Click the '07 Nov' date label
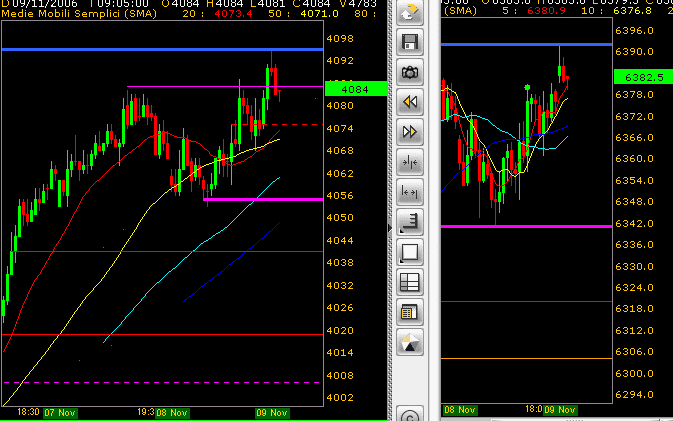Image resolution: width=673 pixels, height=421 pixels. pos(60,413)
